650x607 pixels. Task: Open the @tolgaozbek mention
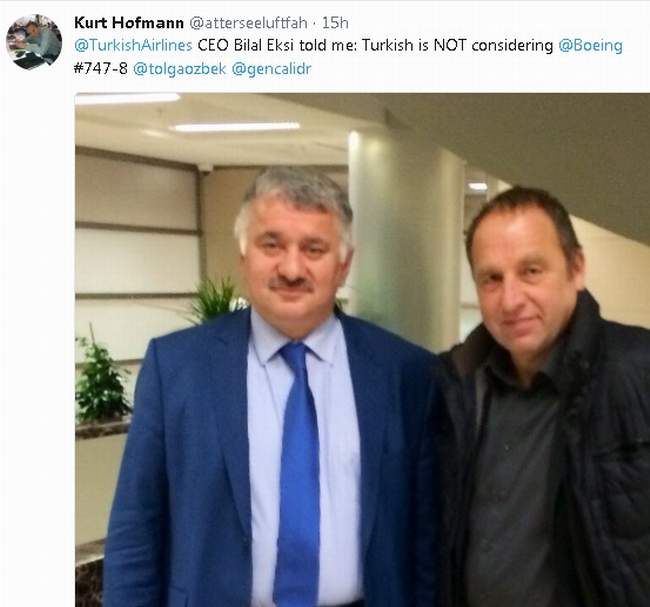coord(179,69)
